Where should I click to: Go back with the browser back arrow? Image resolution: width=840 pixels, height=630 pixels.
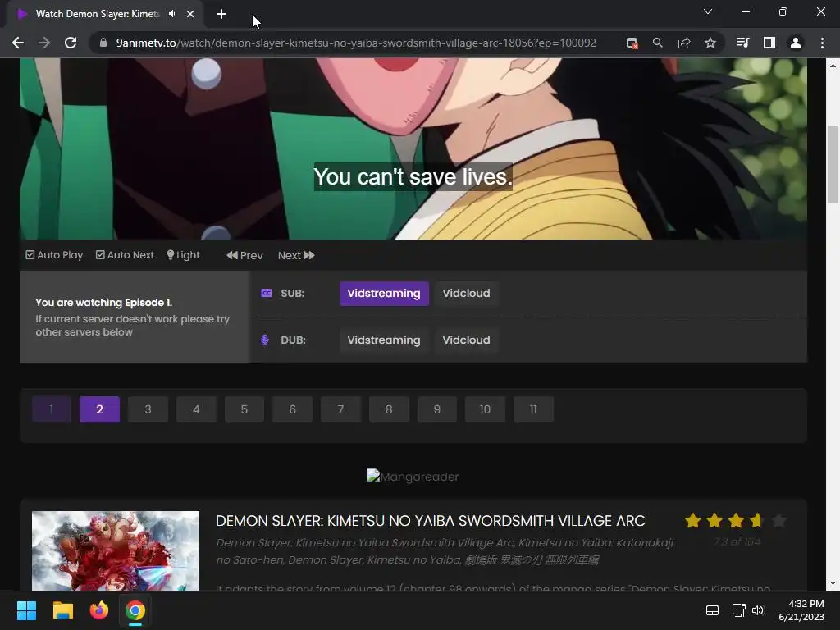point(18,43)
